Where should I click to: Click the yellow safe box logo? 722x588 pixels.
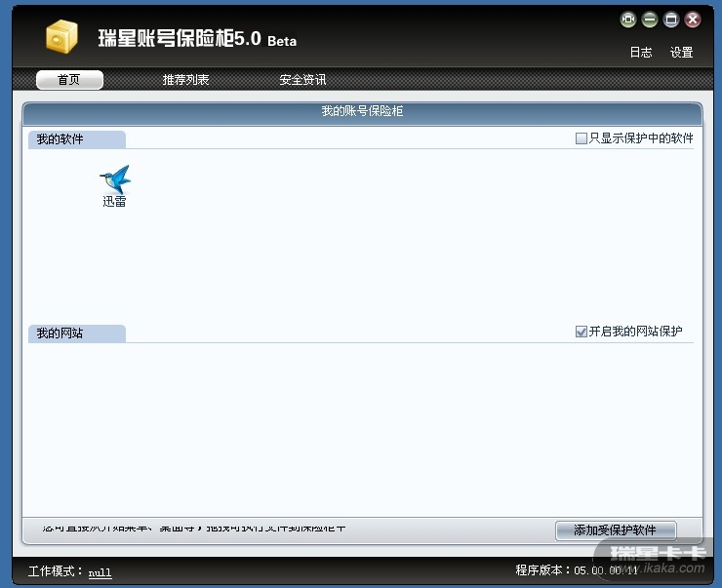click(x=61, y=36)
